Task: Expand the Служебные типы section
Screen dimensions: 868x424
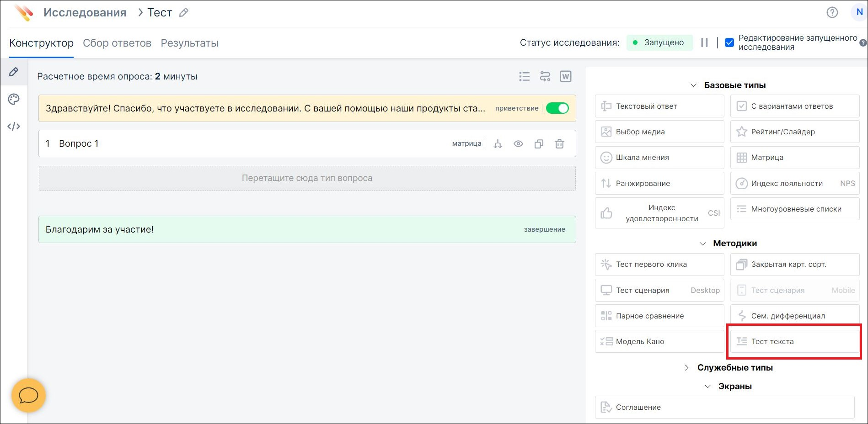Action: coord(687,368)
